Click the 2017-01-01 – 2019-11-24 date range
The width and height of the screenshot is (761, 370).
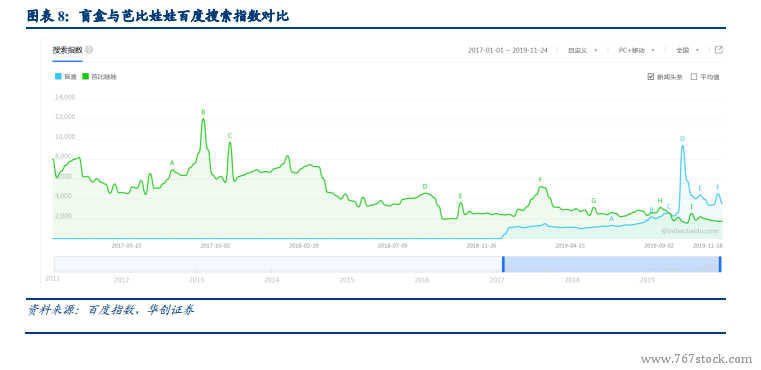point(508,50)
